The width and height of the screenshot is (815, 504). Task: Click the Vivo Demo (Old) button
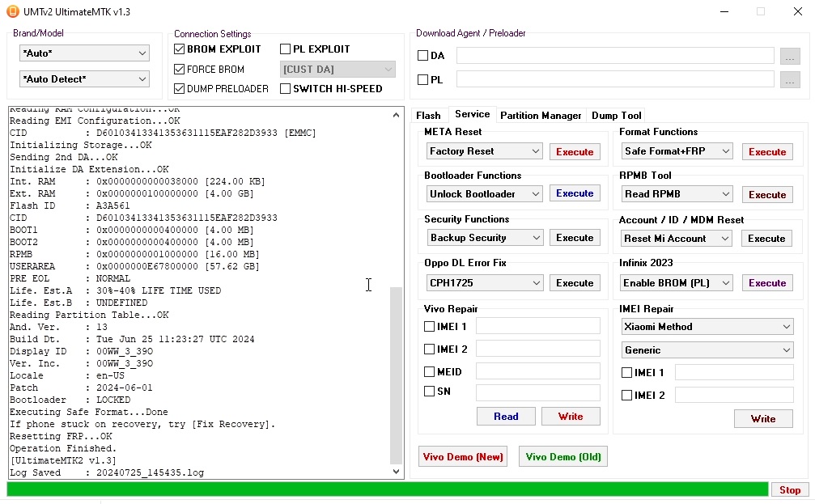pyautogui.click(x=563, y=457)
